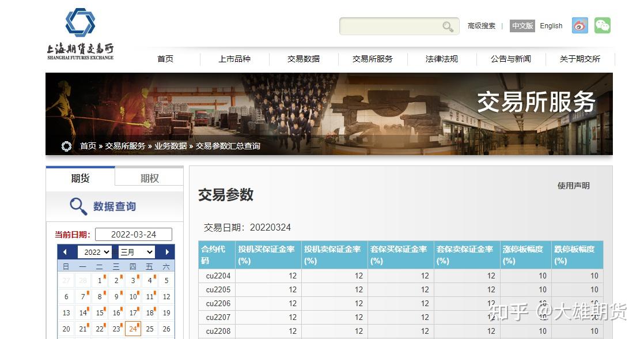Click the 交易参数 heading
The height and width of the screenshot is (339, 644).
(226, 195)
